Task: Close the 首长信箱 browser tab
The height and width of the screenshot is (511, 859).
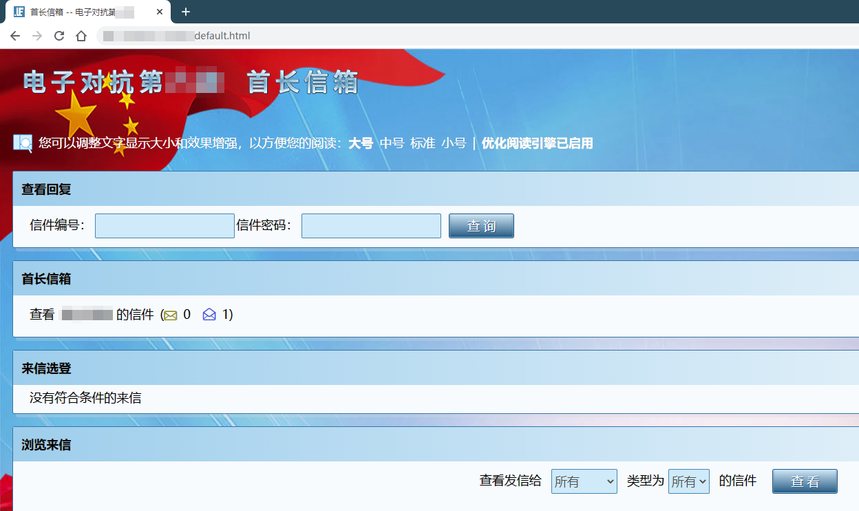Action: pyautogui.click(x=160, y=12)
